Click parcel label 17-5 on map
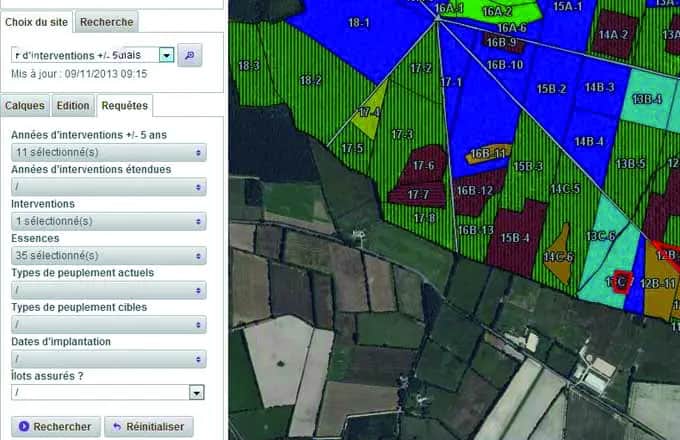Viewport: 680px width, 440px height. [352, 148]
